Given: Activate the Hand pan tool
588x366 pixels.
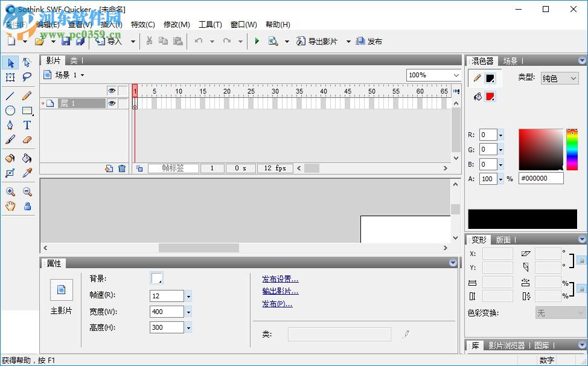Looking at the screenshot, I should tap(10, 207).
